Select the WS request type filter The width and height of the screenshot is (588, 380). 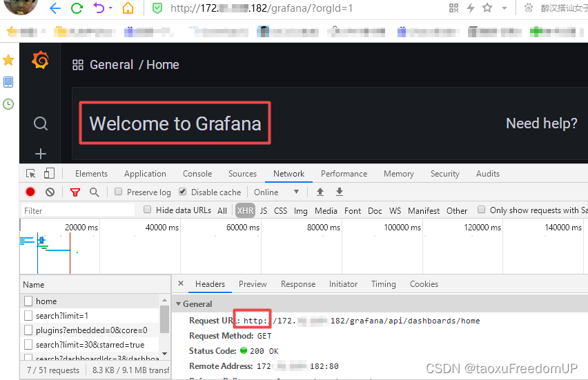[x=395, y=210]
